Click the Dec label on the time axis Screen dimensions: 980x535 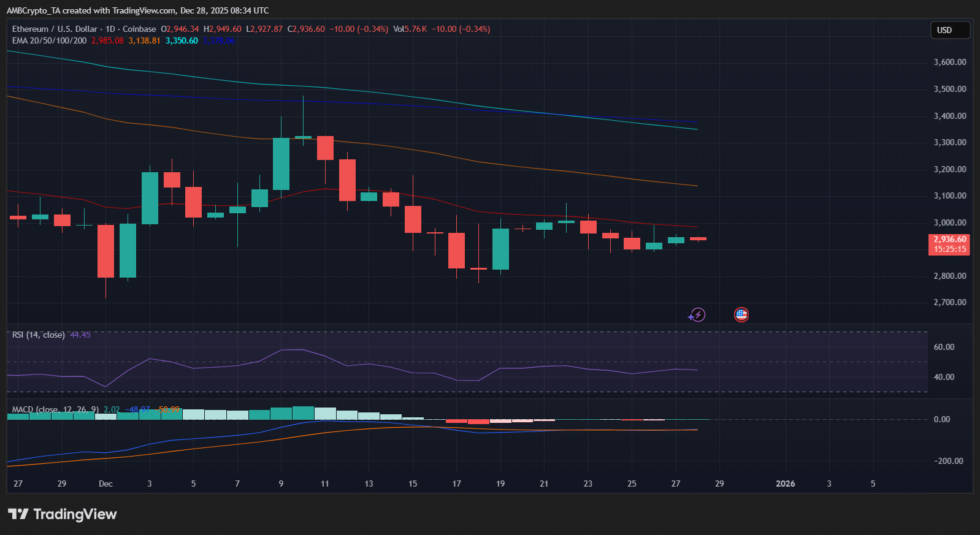105,484
